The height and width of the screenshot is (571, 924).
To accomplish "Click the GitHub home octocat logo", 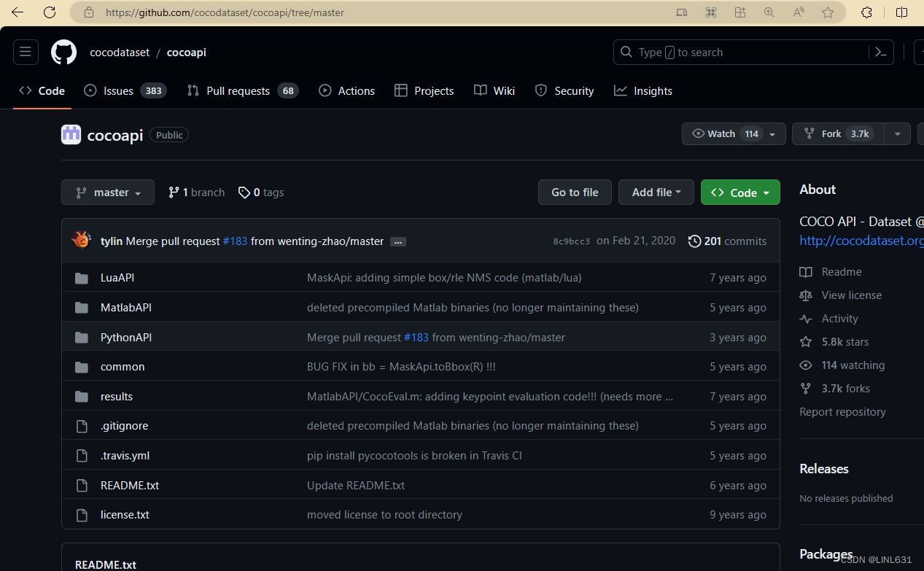I will coord(63,52).
